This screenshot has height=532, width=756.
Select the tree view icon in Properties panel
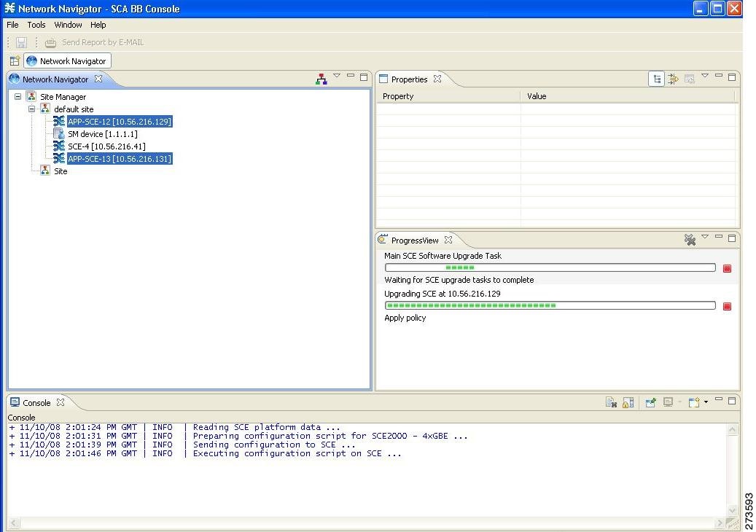coord(655,77)
